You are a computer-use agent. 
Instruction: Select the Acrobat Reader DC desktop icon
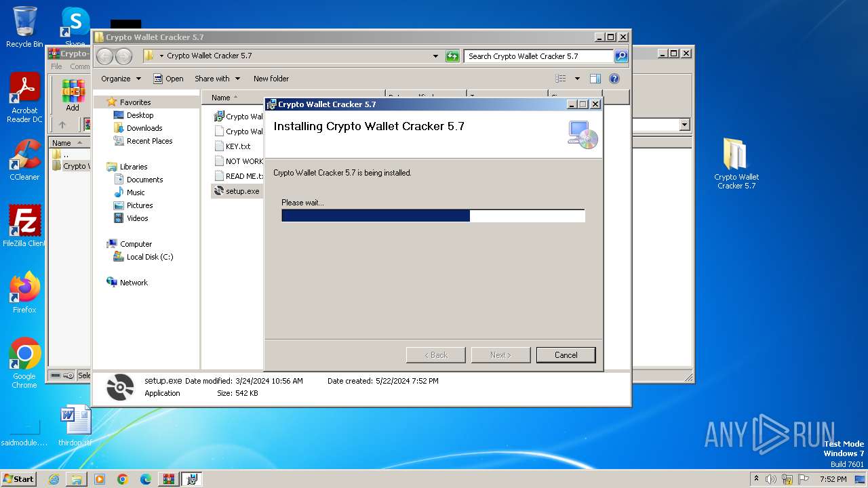pos(24,98)
